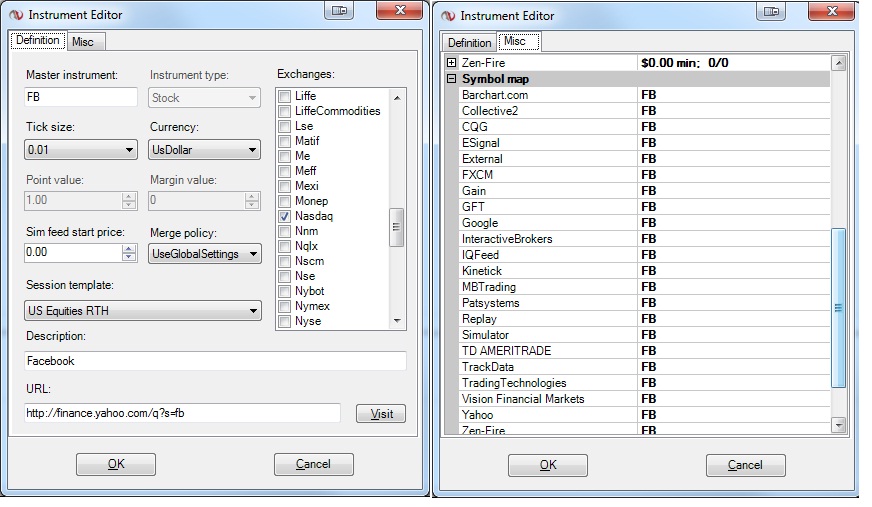Select the Google symbol map row

[645, 223]
